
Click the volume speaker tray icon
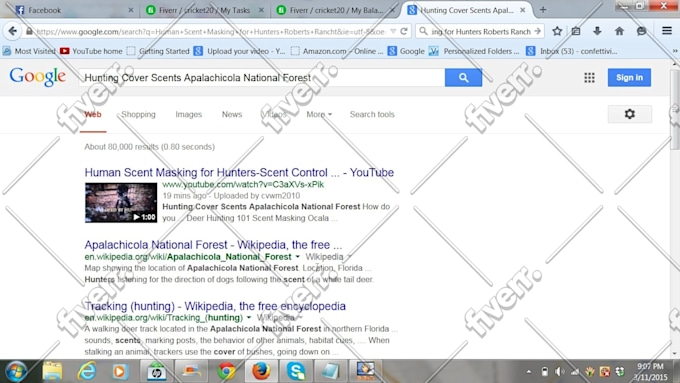[560, 372]
